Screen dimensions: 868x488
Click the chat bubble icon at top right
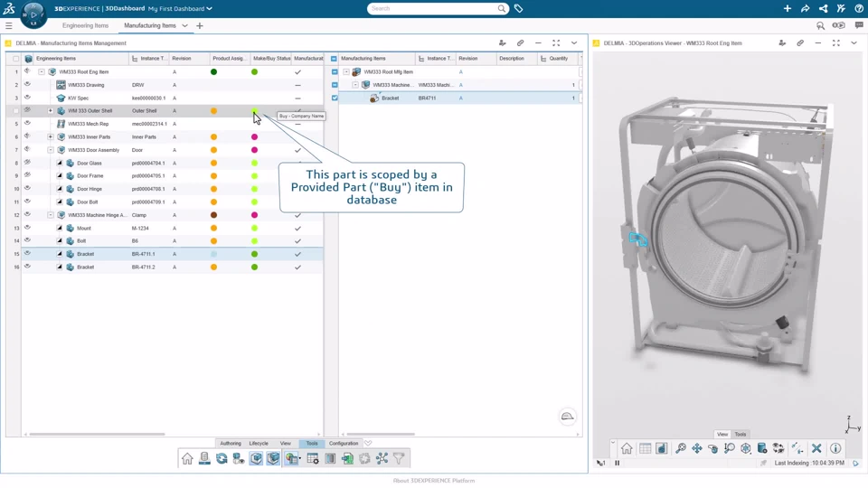[859, 25]
